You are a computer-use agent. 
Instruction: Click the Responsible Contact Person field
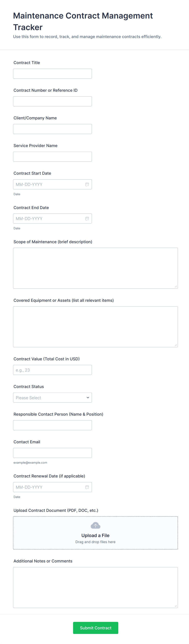pyautogui.click(x=52, y=425)
